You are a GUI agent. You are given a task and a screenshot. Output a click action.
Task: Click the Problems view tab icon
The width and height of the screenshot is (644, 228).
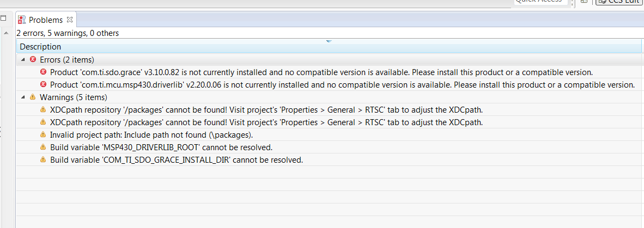pos(22,20)
